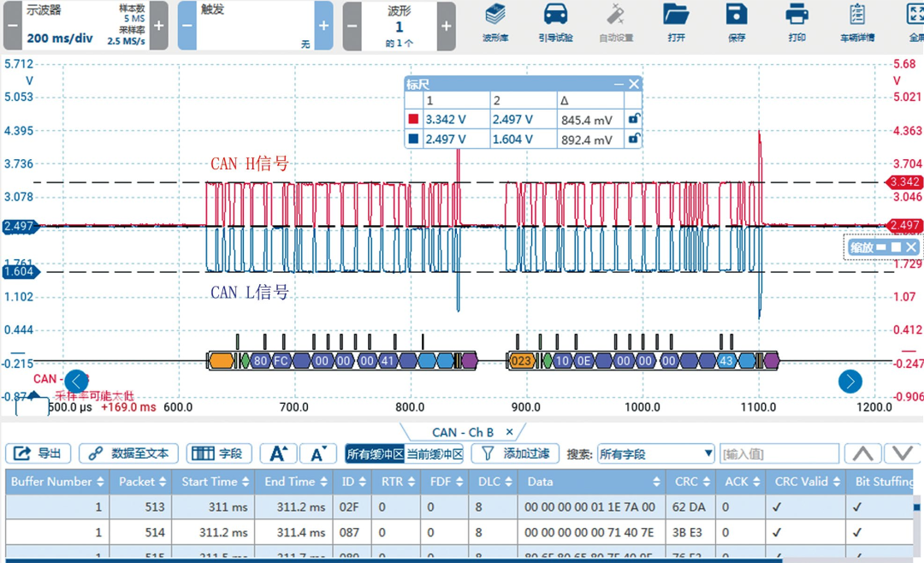The image size is (924, 563).
Task: Jump to next search result down arrow
Action: (x=903, y=453)
